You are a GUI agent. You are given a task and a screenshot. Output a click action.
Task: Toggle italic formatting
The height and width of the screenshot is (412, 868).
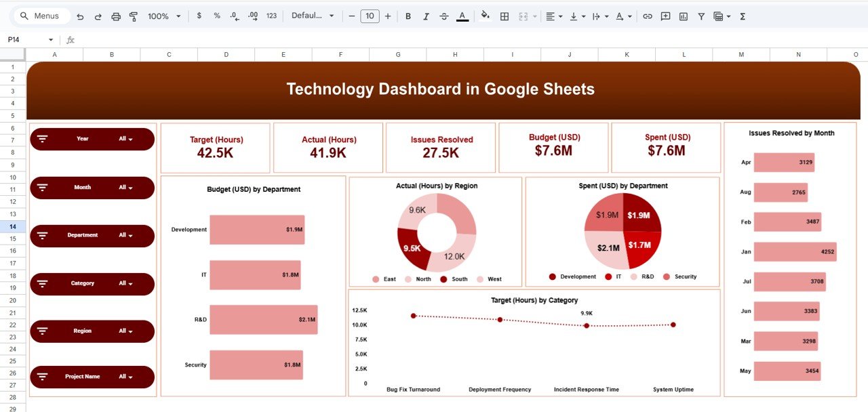(x=426, y=16)
